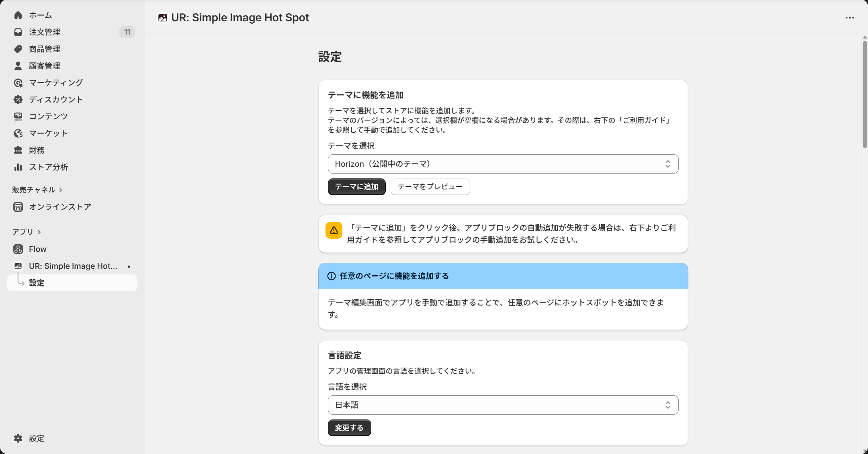The height and width of the screenshot is (454, 868).
Task: Open コンテンツ from the sidebar
Action: pos(48,116)
